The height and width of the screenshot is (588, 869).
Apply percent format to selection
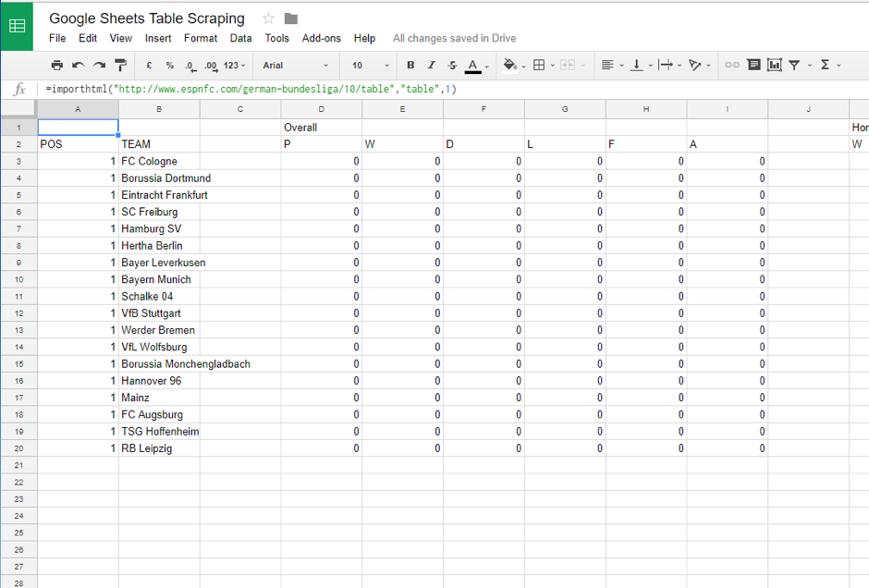(x=170, y=66)
